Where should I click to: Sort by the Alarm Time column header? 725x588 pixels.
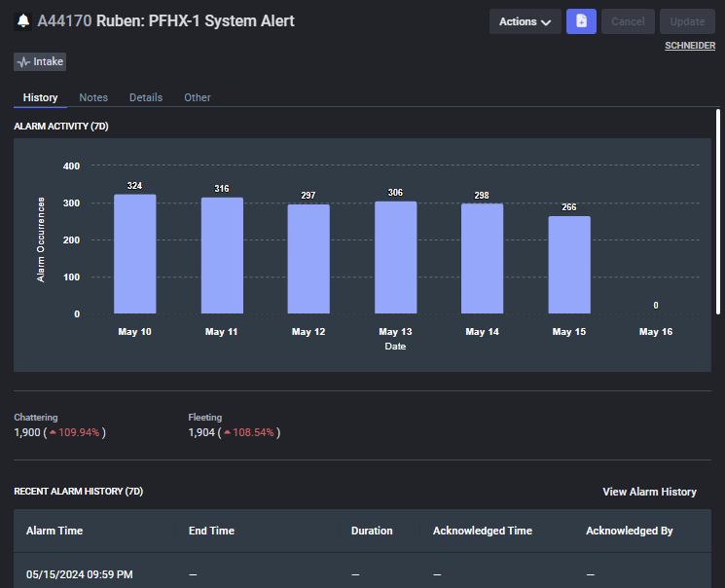pos(54,531)
